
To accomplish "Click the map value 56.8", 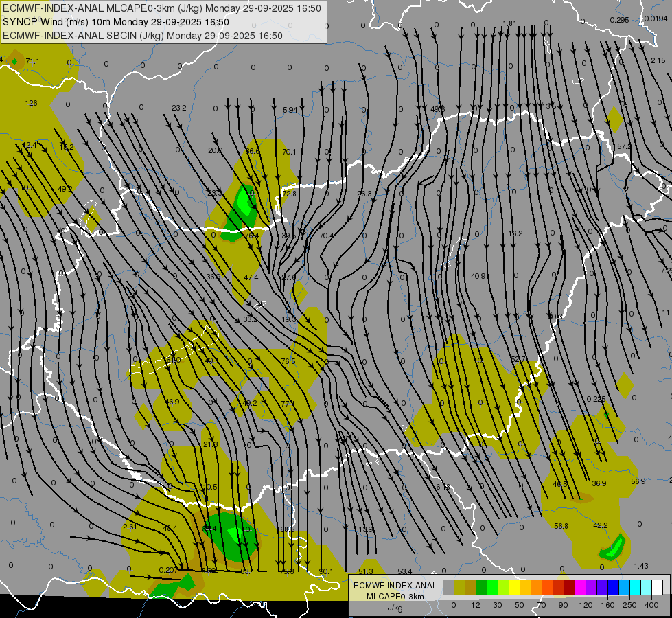I will [561, 526].
